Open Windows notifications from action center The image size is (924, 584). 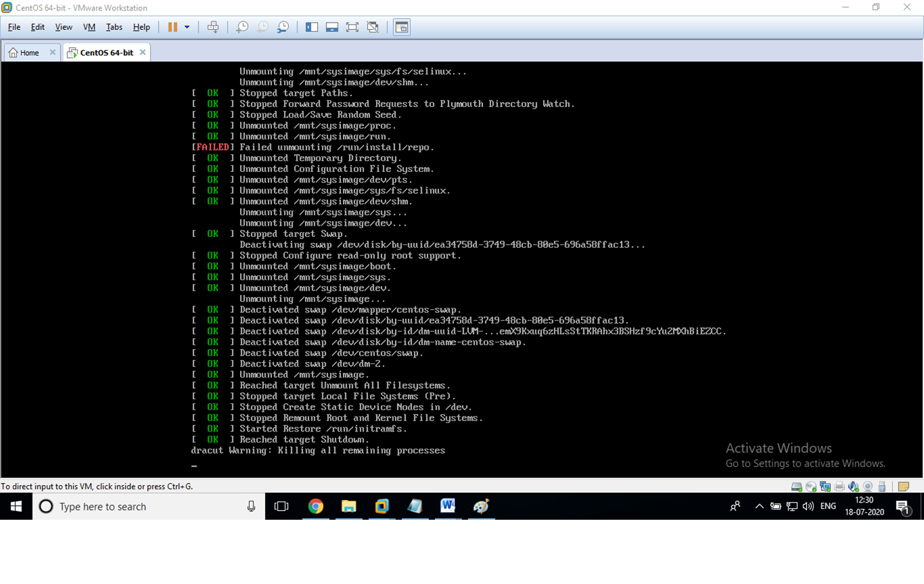(x=904, y=506)
